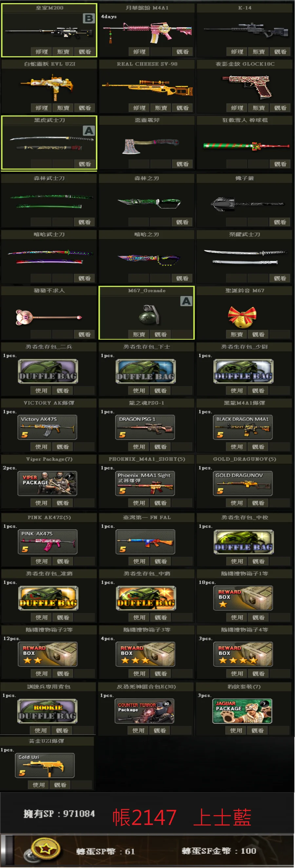The height and width of the screenshot is (868, 295).
Task: Click 使用 under Gold Dragunov crate
Action: (x=237, y=503)
